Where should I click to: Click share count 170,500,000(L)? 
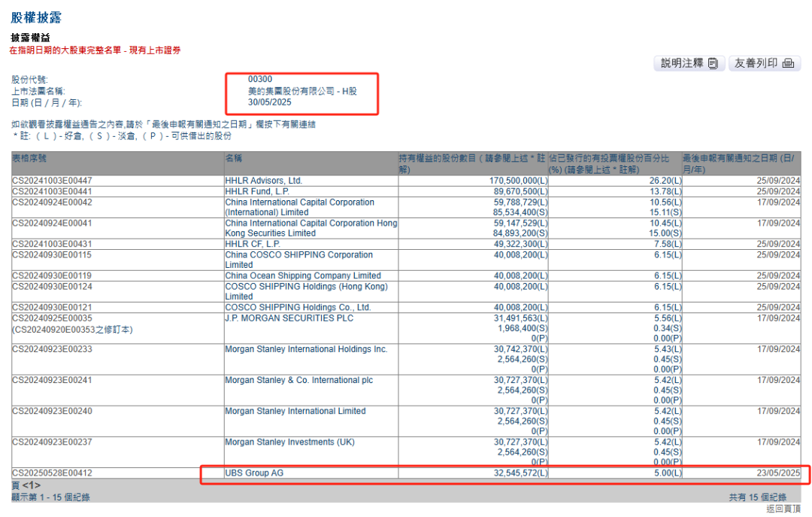tap(518, 181)
